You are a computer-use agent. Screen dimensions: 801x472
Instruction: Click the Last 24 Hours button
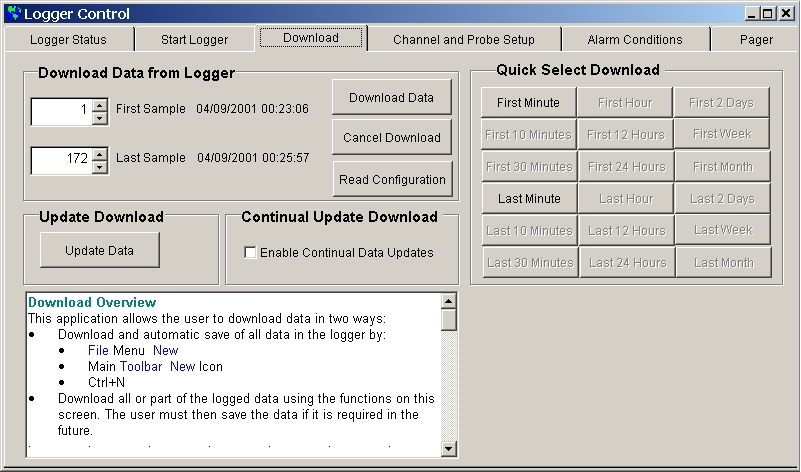pos(627,263)
